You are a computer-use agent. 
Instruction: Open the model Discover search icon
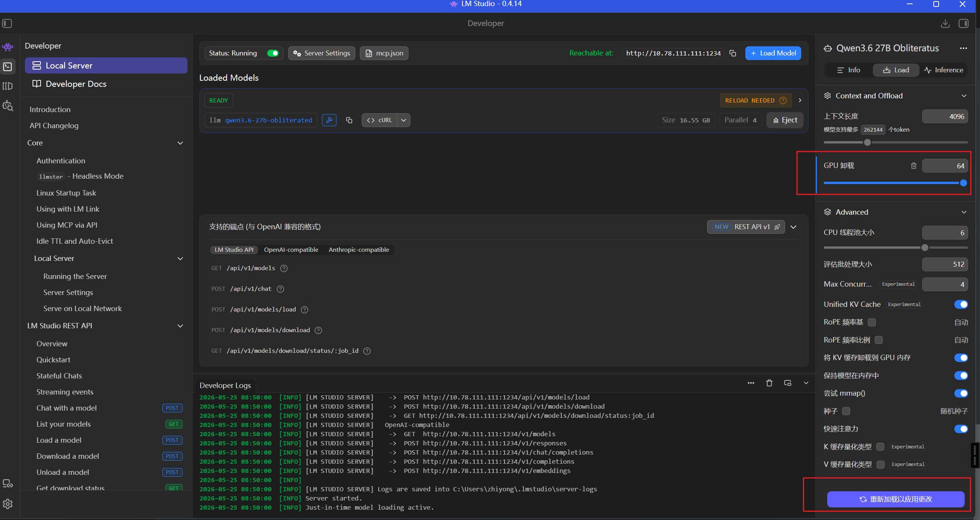pos(8,106)
